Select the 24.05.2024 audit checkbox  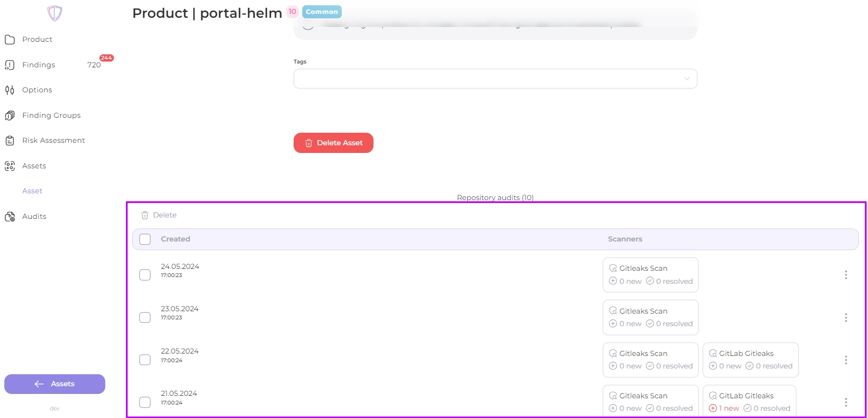click(145, 275)
